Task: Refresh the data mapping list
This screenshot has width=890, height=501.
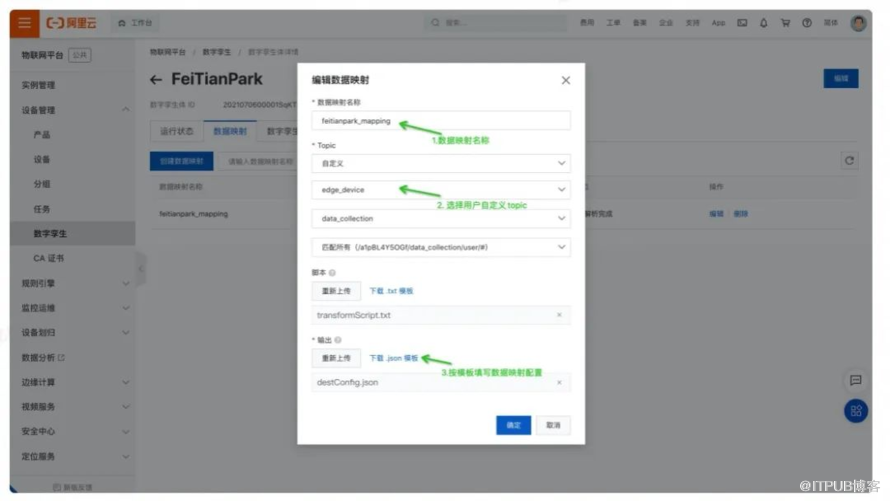Action: 849,161
